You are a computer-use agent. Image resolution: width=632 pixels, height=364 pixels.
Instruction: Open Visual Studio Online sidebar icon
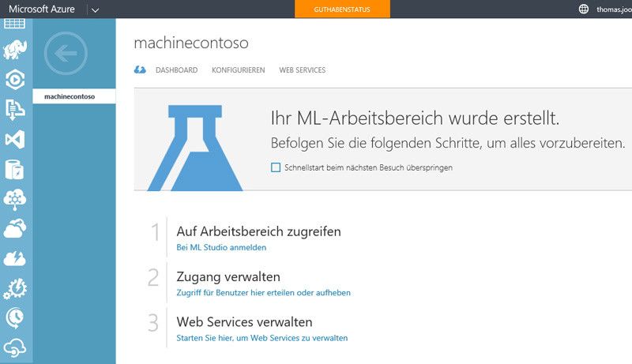[15, 140]
